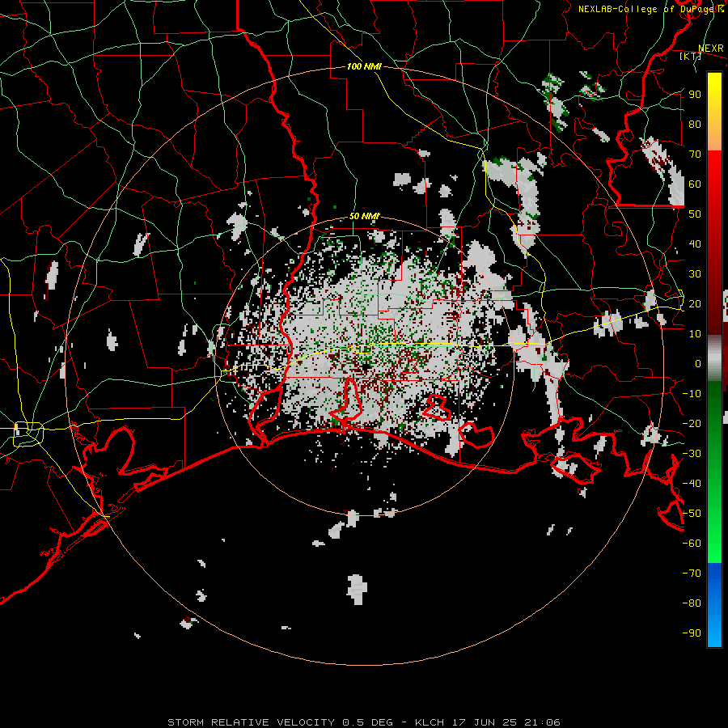Image resolution: width=728 pixels, height=728 pixels.
Task: Click the 0 value on velocity scale
Action: (x=698, y=364)
